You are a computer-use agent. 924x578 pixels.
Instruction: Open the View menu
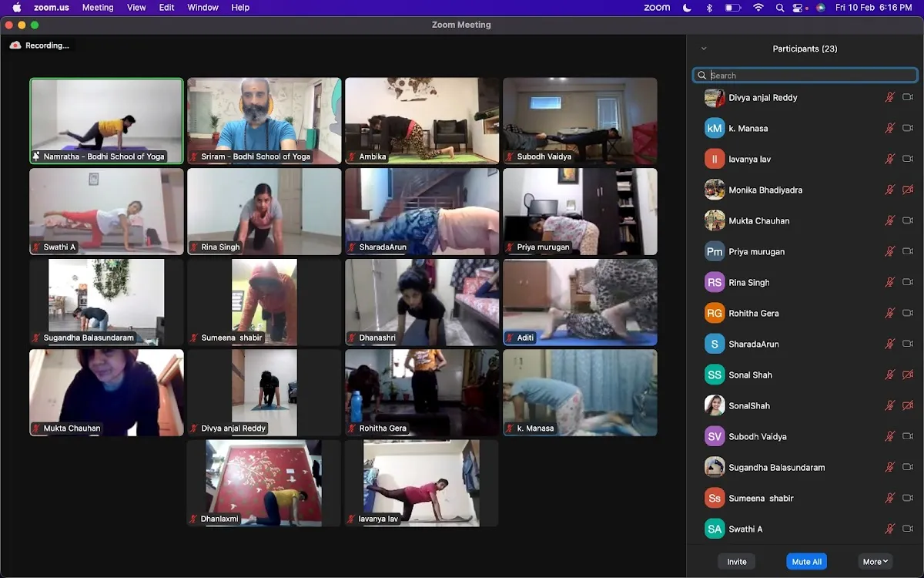tap(136, 8)
